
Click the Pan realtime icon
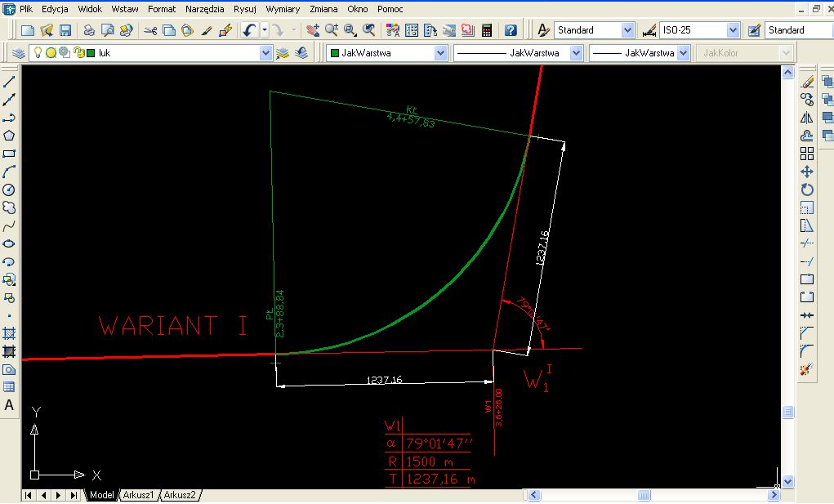pyautogui.click(x=313, y=30)
